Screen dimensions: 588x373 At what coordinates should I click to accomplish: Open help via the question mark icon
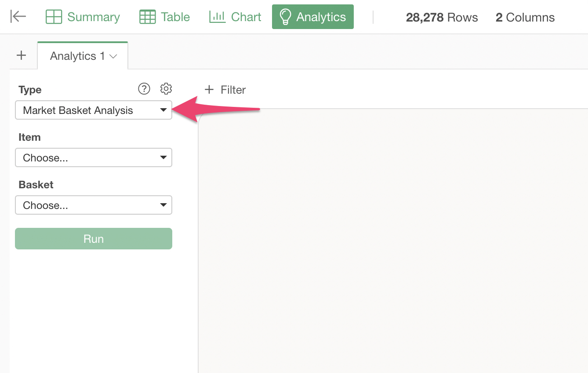[x=144, y=89]
